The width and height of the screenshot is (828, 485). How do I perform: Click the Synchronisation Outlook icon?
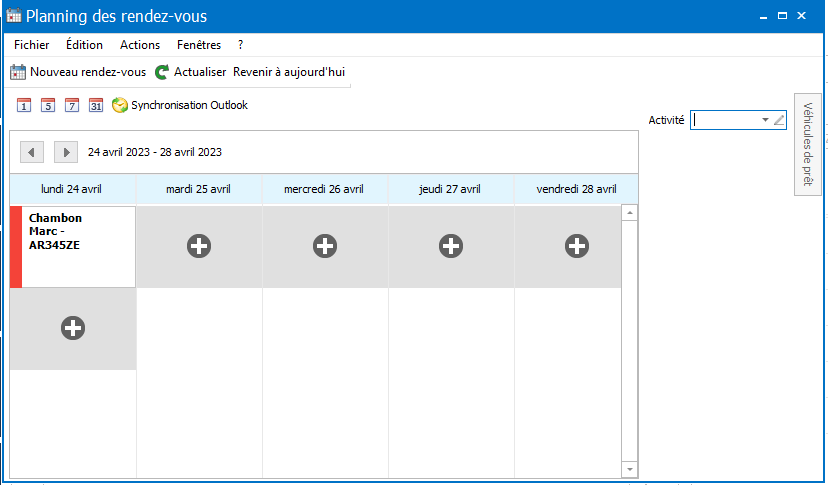point(120,105)
